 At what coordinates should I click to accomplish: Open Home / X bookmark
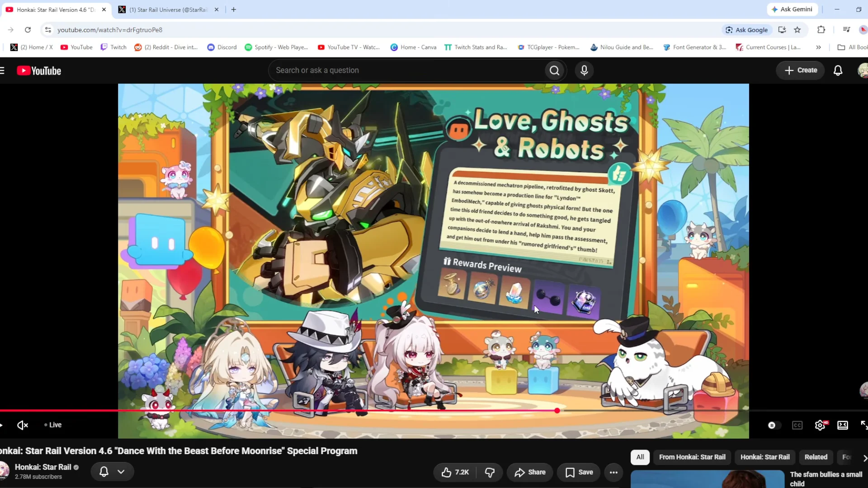32,47
